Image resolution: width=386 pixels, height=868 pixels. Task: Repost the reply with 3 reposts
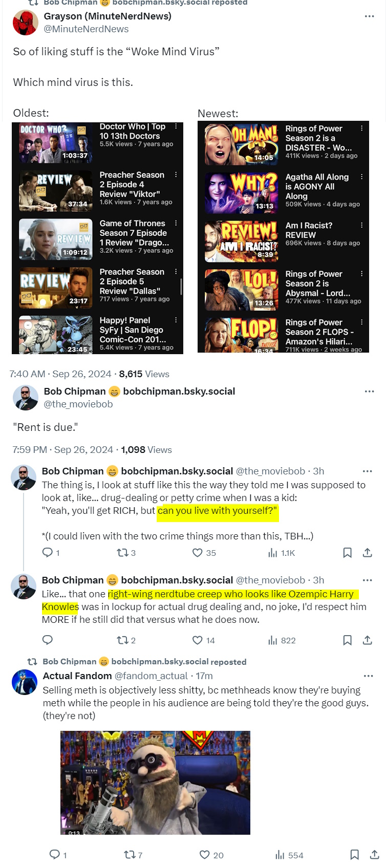coord(122,553)
